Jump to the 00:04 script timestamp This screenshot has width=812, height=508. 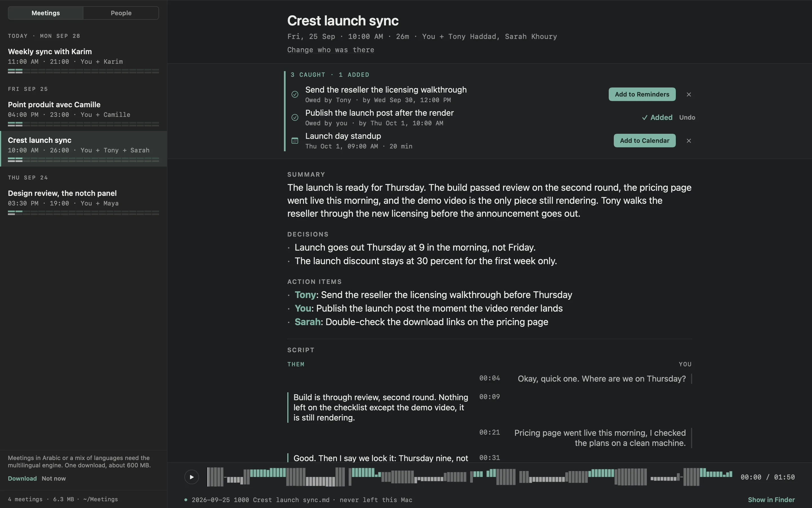[489, 378]
